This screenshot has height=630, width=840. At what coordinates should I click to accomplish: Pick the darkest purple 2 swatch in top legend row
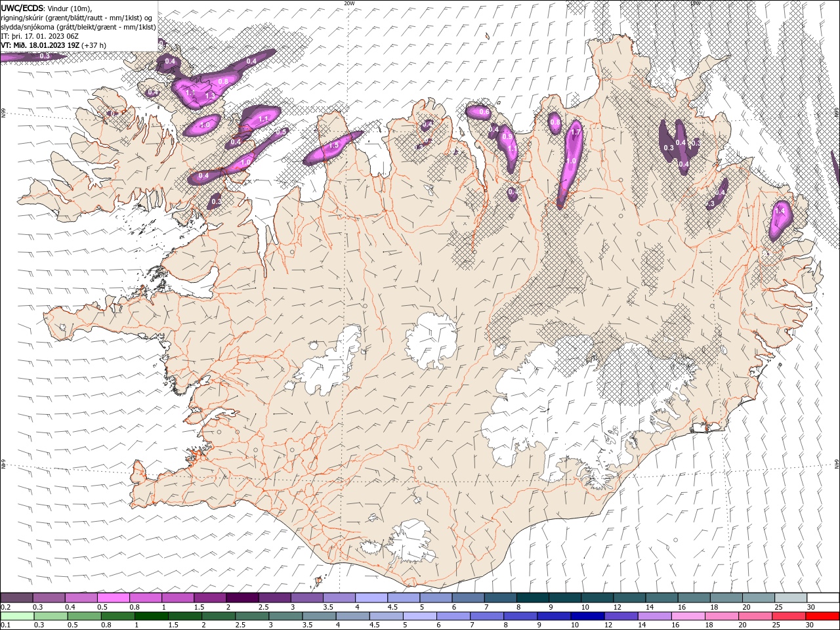tap(242, 597)
